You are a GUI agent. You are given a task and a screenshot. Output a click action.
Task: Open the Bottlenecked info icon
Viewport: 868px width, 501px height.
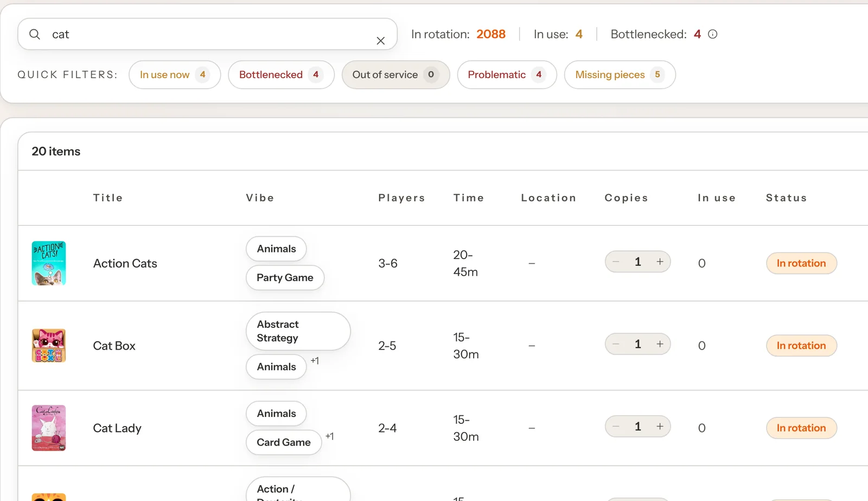[713, 34]
